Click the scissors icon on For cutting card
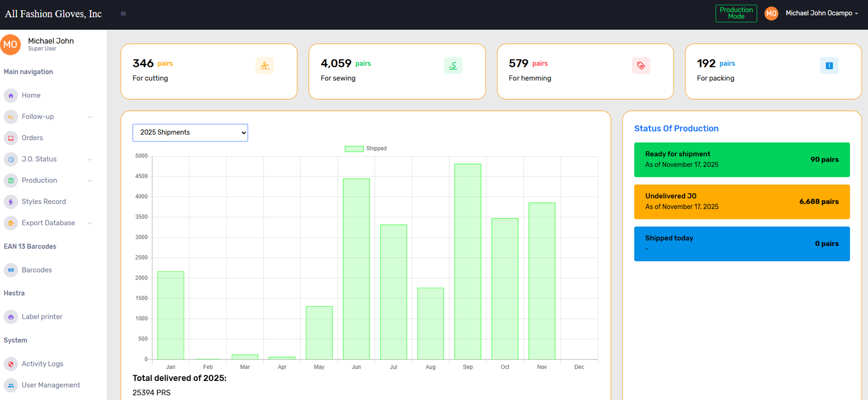 (265, 66)
